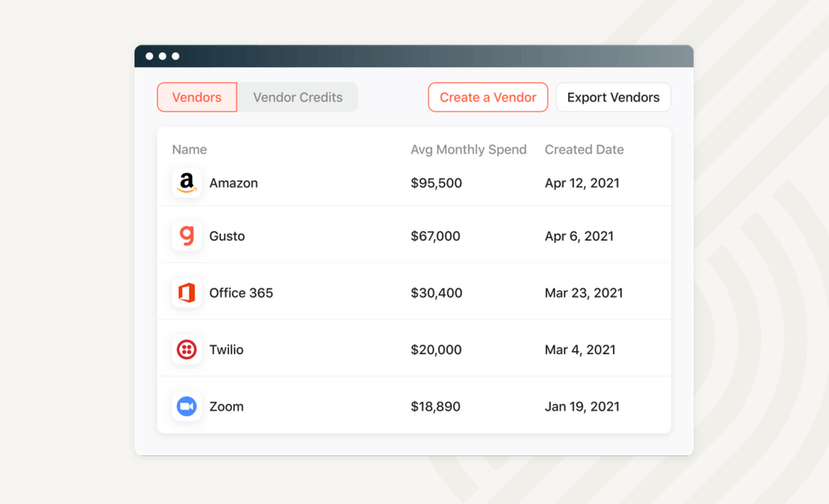Sort by the Name column header
This screenshot has height=504, width=829.
click(x=189, y=150)
